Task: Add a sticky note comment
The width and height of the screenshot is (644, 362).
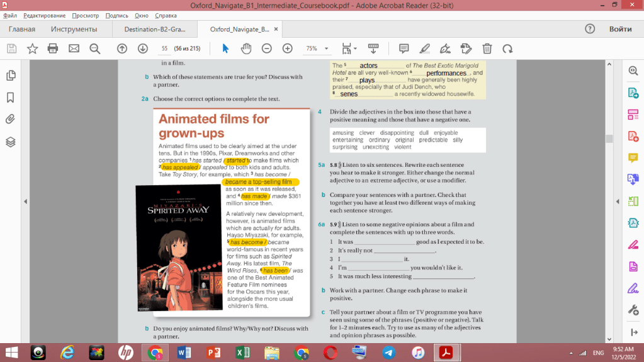Action: tap(404, 48)
